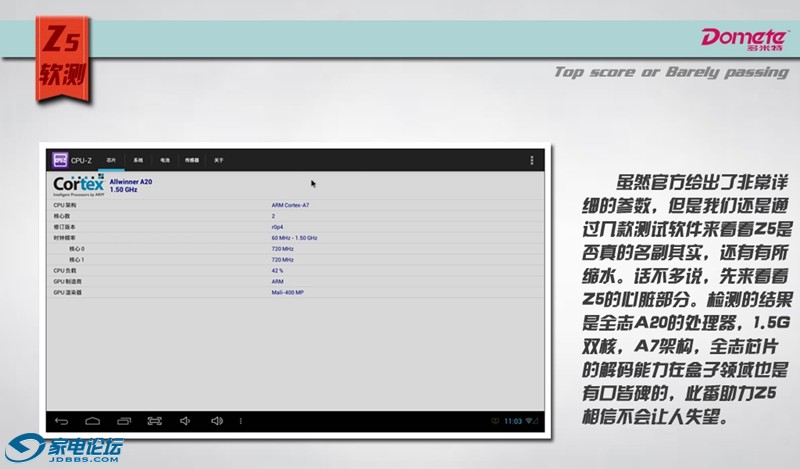Open the three-dot overflow menu in CPU-Z
800x469 pixels.
pos(531,160)
